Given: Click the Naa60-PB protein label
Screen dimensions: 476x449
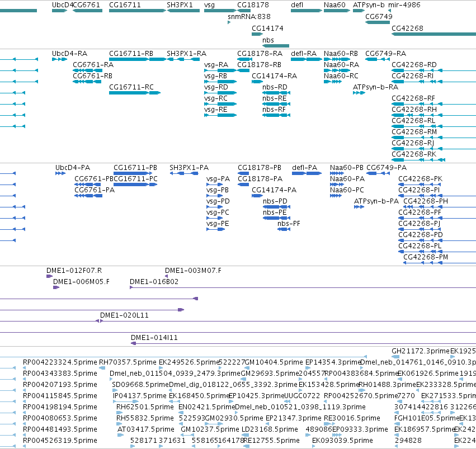Looking at the screenshot, I should 347,168.
